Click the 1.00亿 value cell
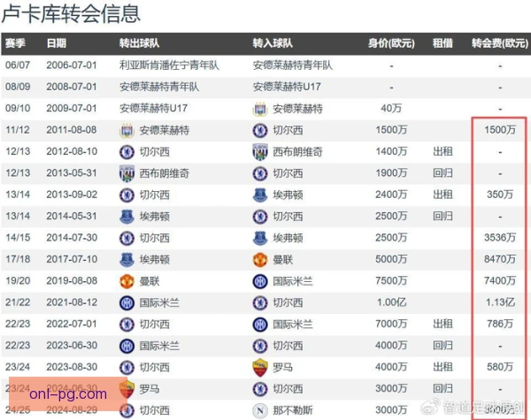This screenshot has height=420, width=531. click(x=391, y=302)
